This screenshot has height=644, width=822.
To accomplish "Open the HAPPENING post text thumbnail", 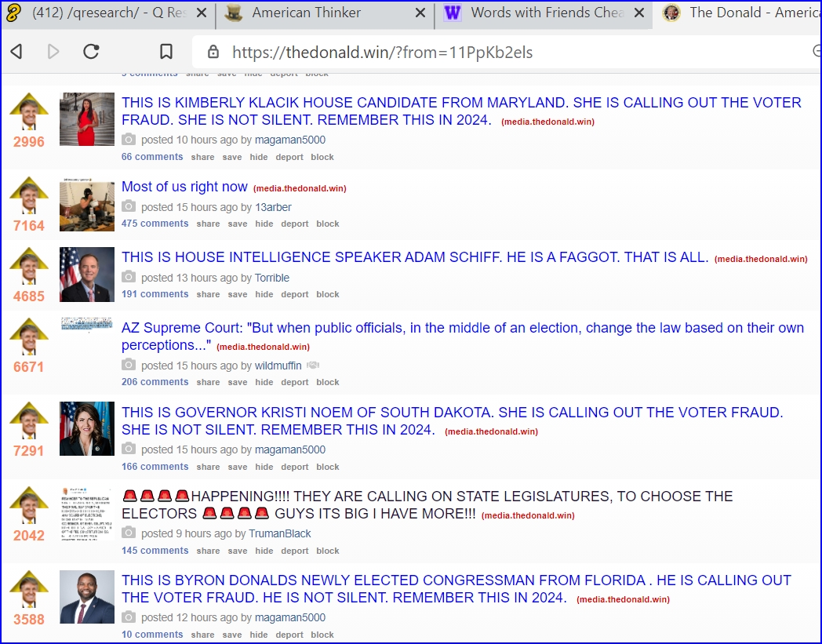I will click(87, 513).
